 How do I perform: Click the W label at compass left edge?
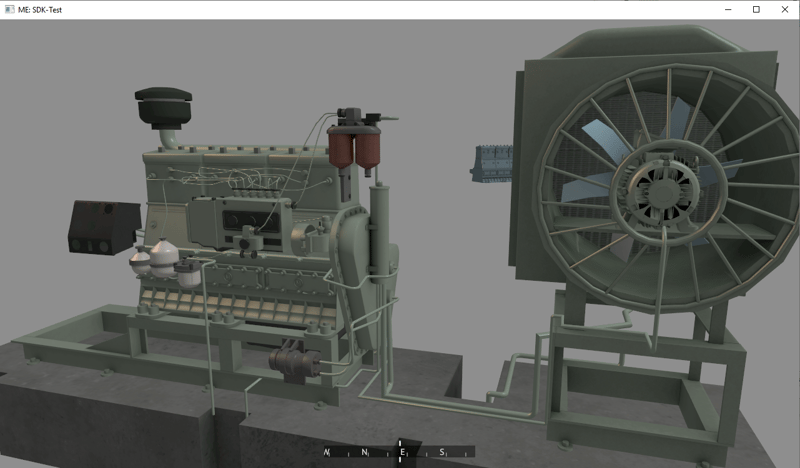pyautogui.click(x=327, y=453)
